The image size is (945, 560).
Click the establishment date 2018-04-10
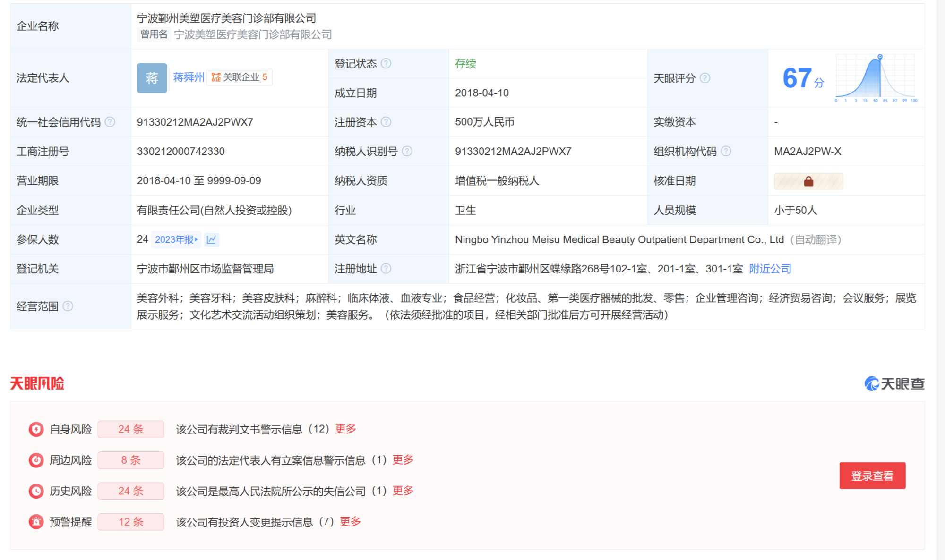click(x=482, y=93)
